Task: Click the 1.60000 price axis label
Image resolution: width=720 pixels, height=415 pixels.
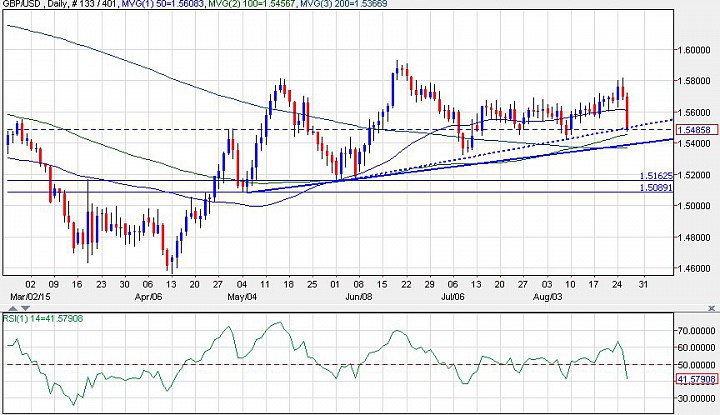Action: coord(696,50)
